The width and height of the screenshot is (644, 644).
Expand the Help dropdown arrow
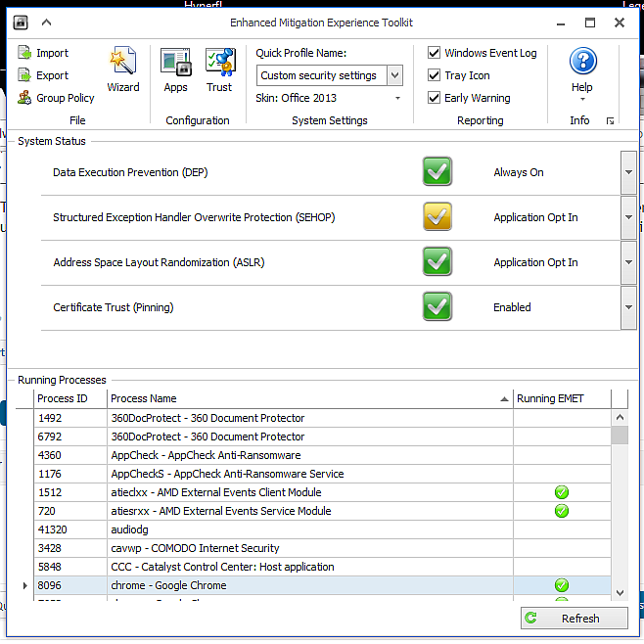pos(582,99)
